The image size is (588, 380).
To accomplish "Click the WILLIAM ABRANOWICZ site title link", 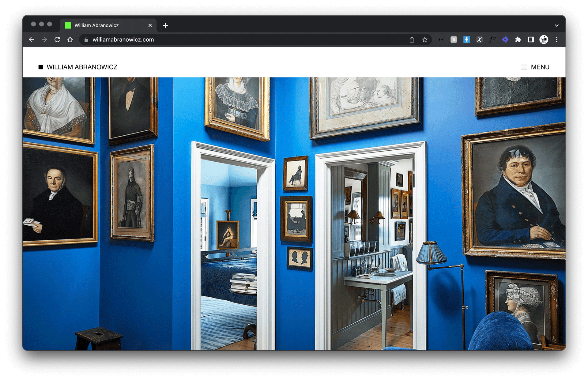I will click(x=82, y=67).
